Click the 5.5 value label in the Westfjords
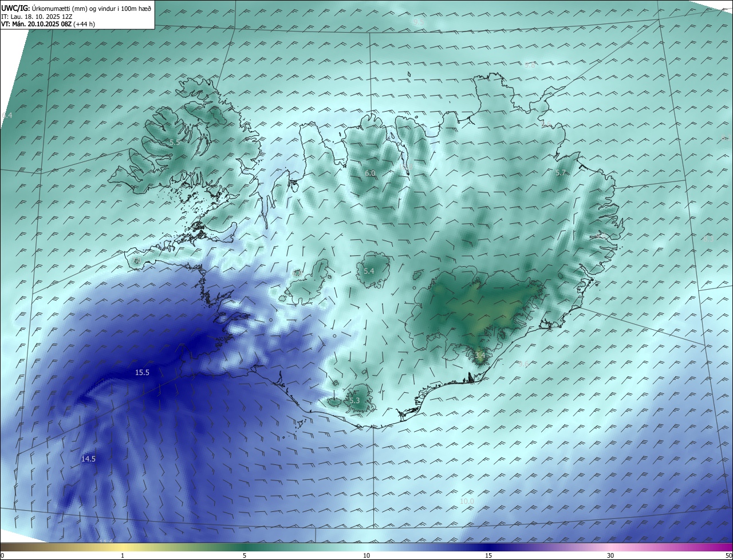The height and width of the screenshot is (560, 733). coord(175,142)
